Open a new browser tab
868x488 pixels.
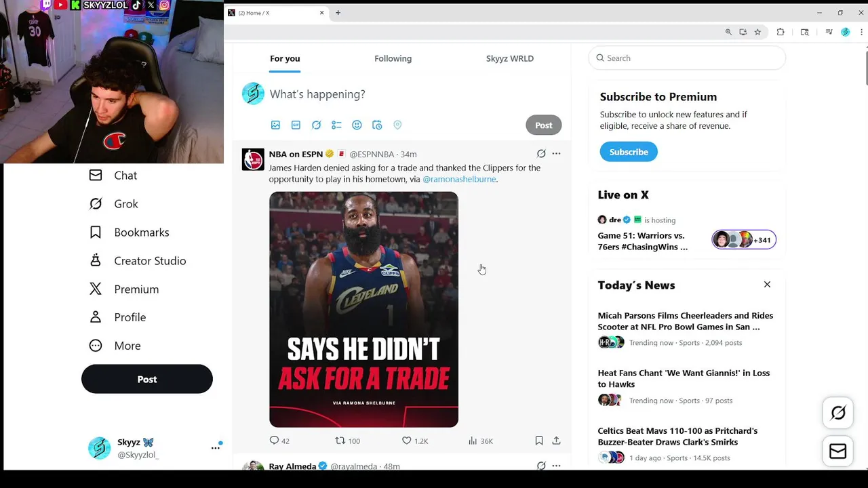(338, 13)
